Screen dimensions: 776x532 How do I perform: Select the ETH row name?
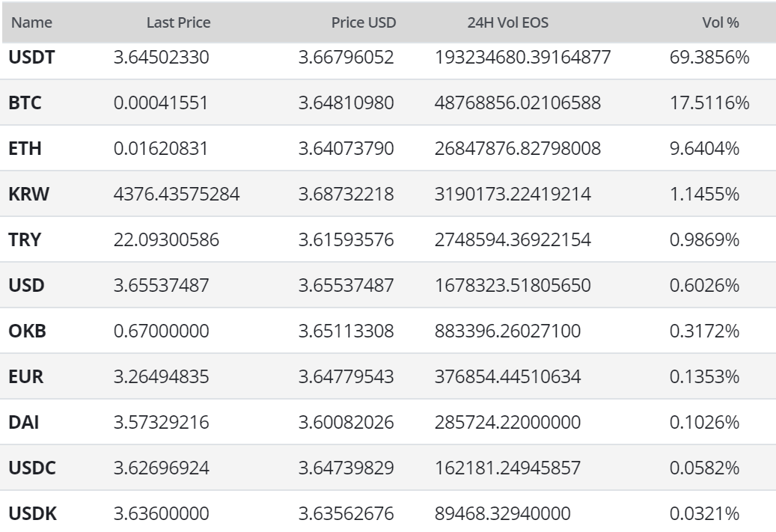click(x=25, y=148)
